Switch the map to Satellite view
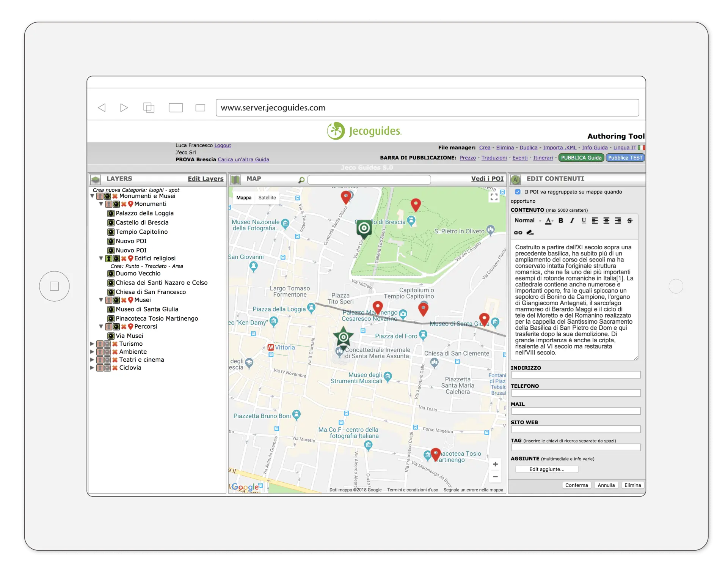The height and width of the screenshot is (573, 728). [x=267, y=198]
